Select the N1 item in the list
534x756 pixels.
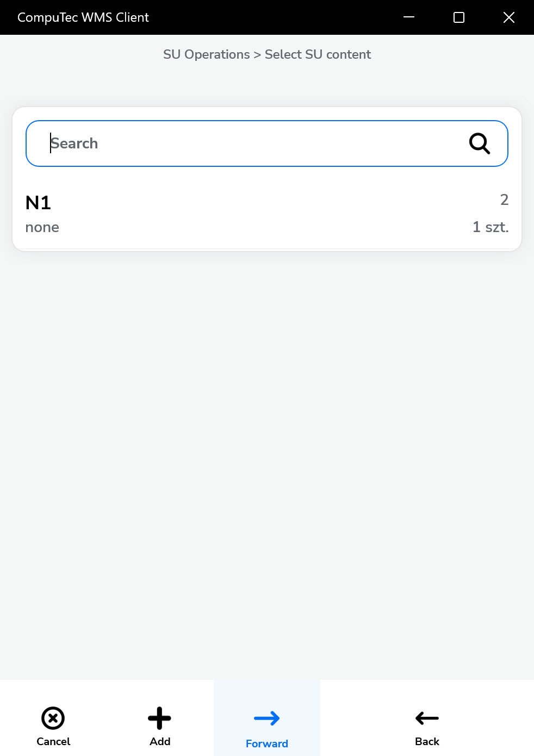click(38, 203)
